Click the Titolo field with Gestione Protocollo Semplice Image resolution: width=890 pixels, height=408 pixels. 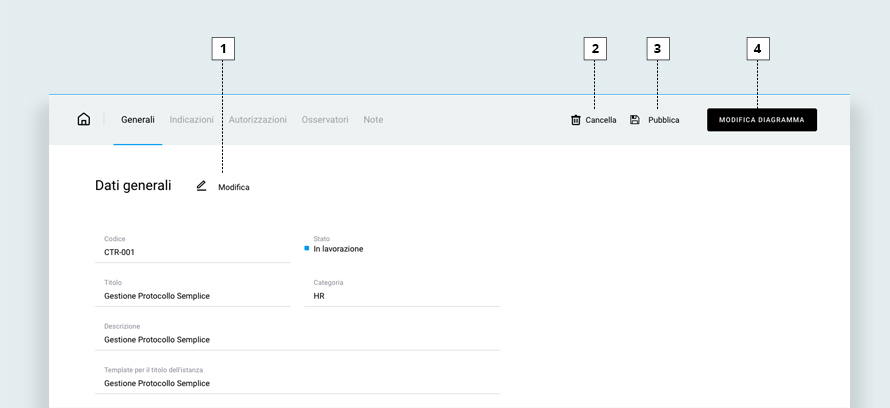[192, 291]
